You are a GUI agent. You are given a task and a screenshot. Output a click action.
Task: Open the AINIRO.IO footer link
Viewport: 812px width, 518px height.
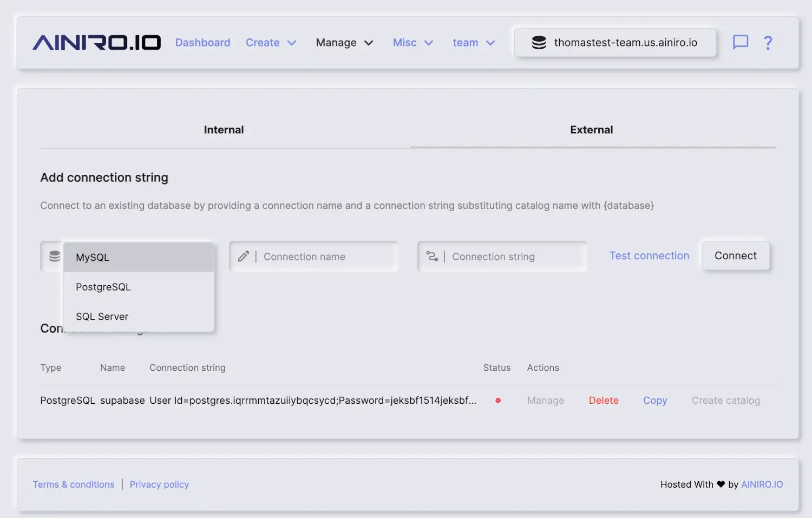coord(762,484)
